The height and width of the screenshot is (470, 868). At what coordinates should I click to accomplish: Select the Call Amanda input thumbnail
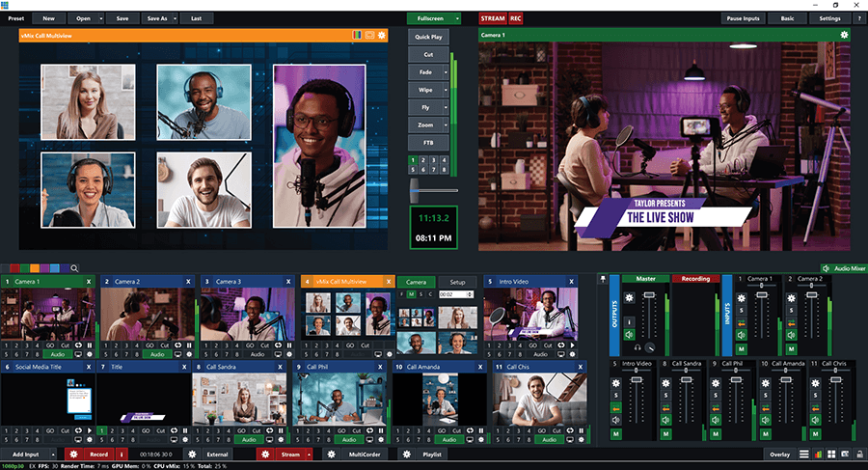439,400
